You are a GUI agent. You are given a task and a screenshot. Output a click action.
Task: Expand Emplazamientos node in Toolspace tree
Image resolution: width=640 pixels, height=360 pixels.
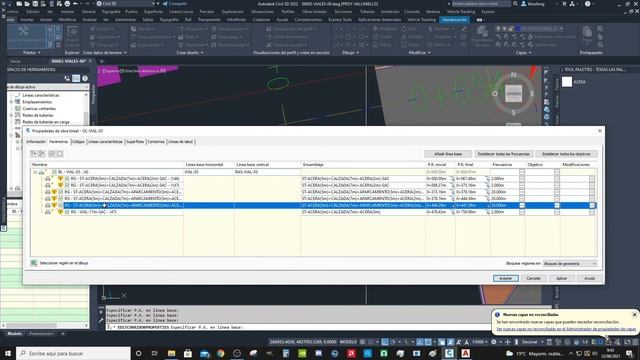point(11,102)
